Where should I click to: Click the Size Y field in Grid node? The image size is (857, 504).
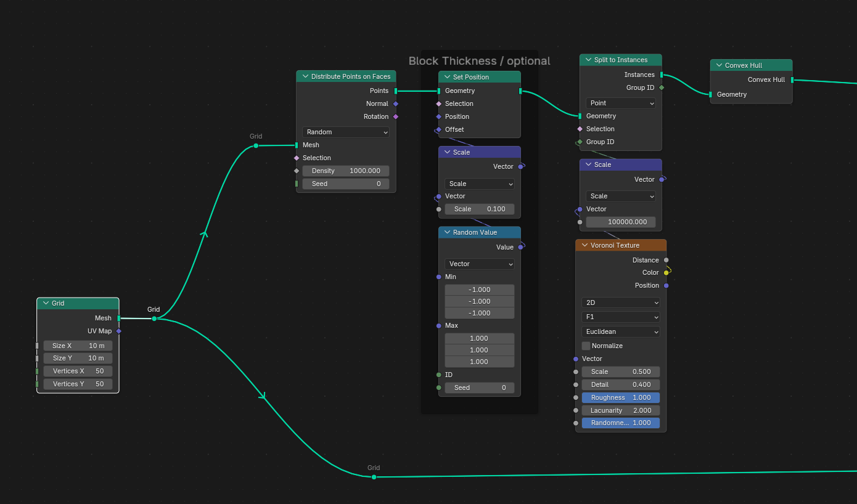pyautogui.click(x=78, y=358)
